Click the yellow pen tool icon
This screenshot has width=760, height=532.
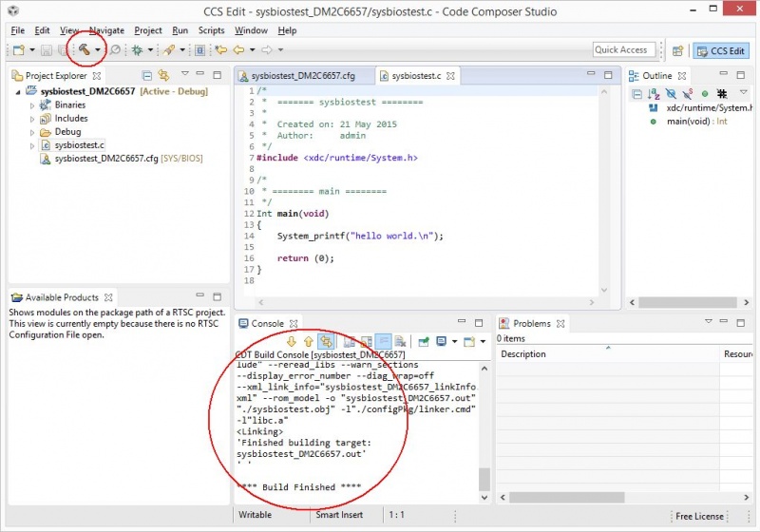click(x=169, y=50)
